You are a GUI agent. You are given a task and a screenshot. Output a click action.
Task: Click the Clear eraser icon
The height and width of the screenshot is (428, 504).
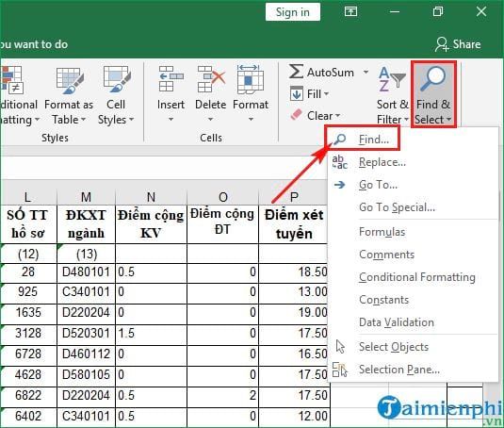pyautogui.click(x=296, y=115)
